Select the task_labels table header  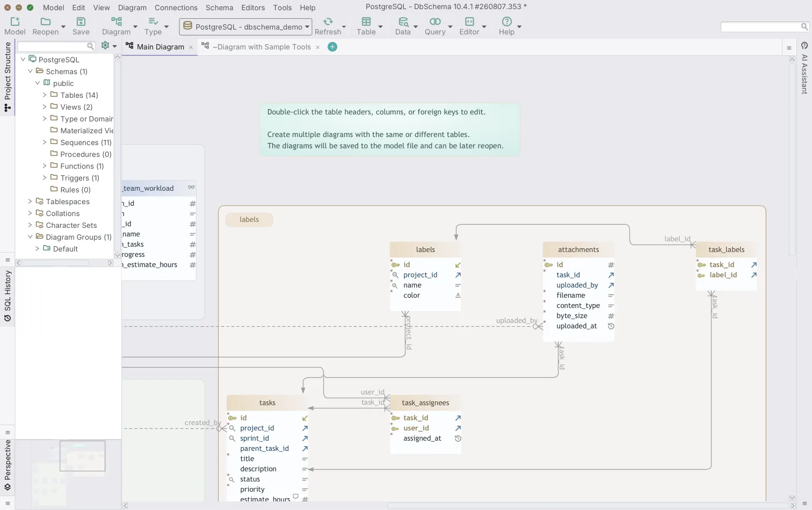[x=726, y=249]
